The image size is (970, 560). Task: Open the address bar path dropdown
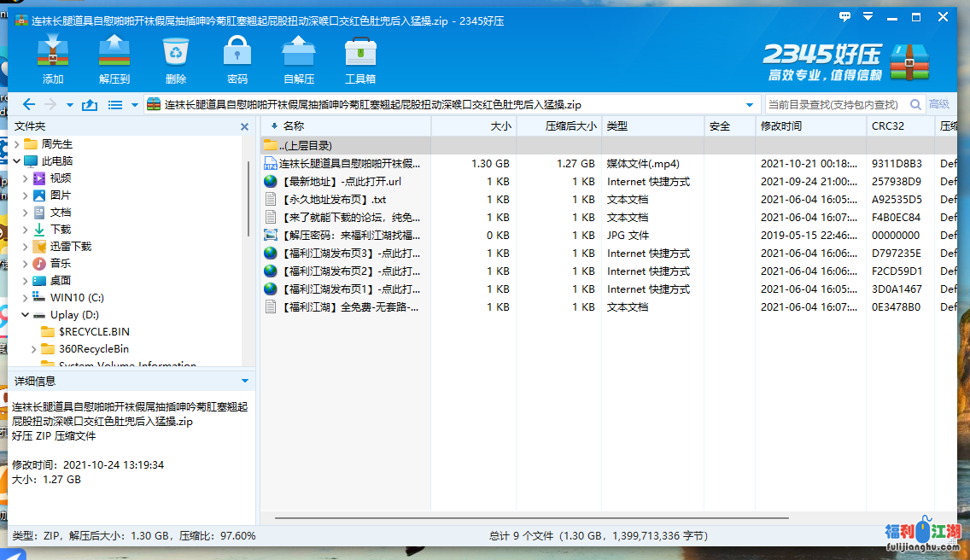750,105
